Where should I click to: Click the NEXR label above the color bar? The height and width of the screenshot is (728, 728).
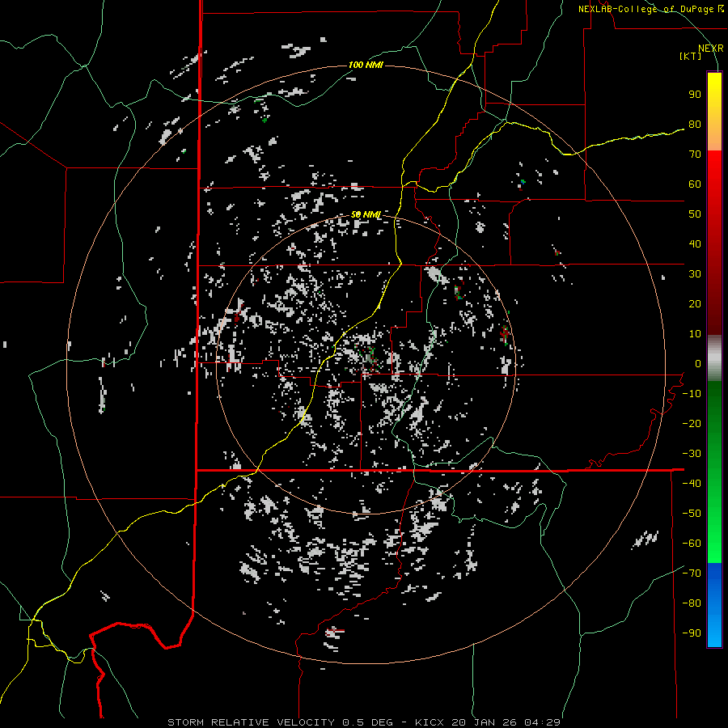pos(711,49)
